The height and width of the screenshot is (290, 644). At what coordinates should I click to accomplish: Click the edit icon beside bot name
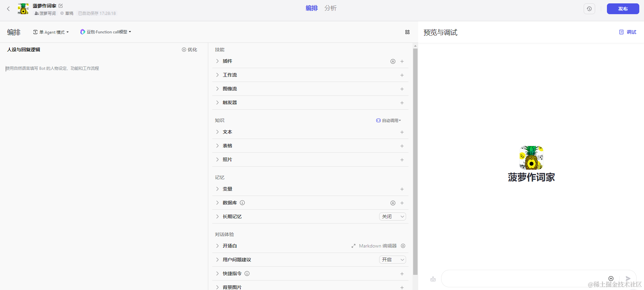[x=61, y=6]
